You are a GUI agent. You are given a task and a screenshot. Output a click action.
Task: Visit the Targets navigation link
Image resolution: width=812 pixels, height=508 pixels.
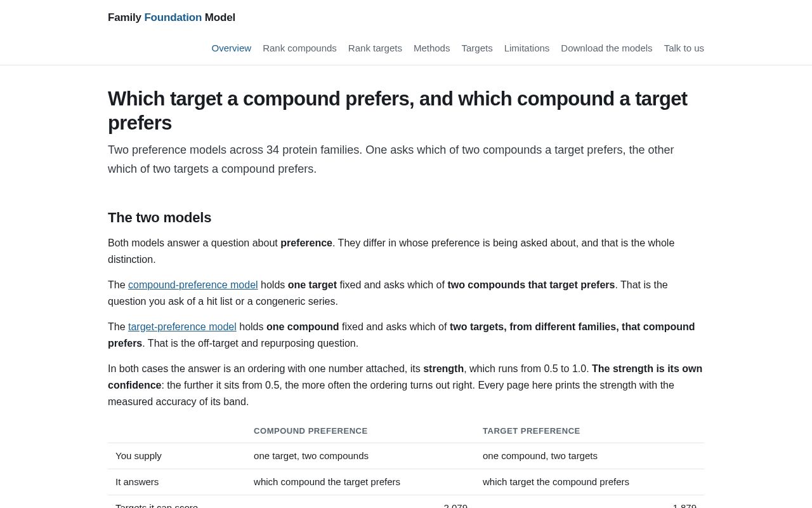477,48
